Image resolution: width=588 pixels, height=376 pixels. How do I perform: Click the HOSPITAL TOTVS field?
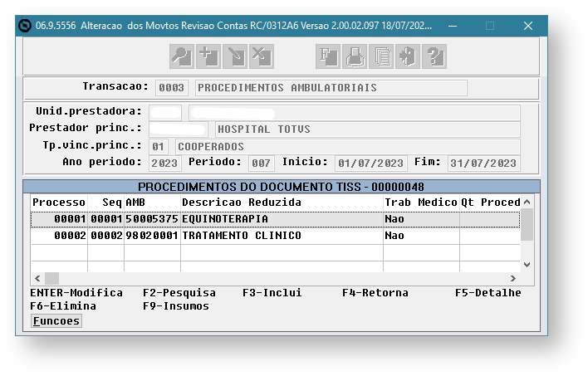tap(368, 129)
